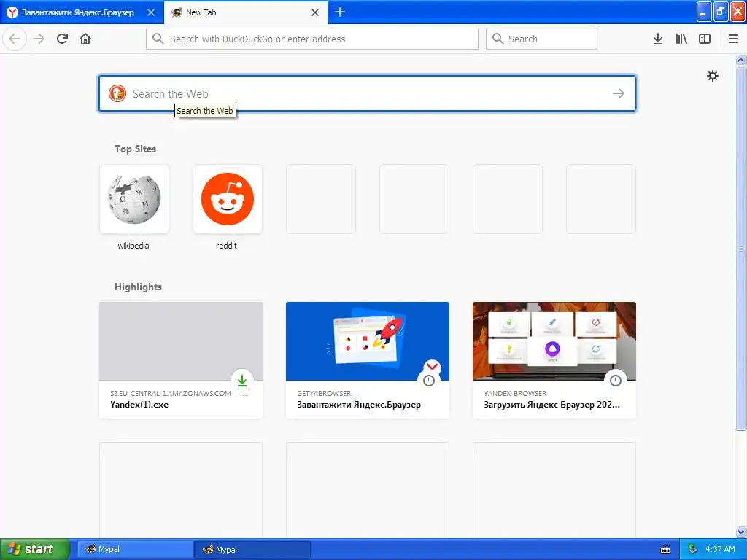The image size is (747, 560).
Task: Open the Windows start menu
Action: coord(35,549)
